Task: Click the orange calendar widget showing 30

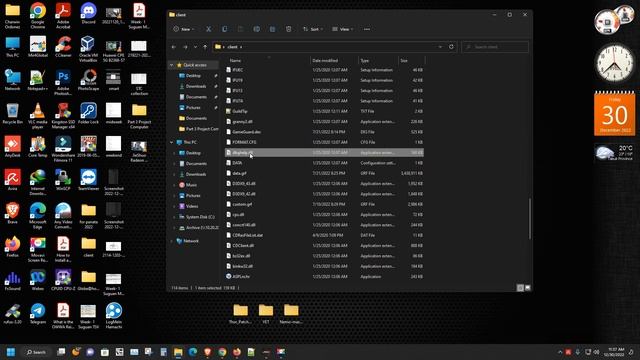Action: 614,113
